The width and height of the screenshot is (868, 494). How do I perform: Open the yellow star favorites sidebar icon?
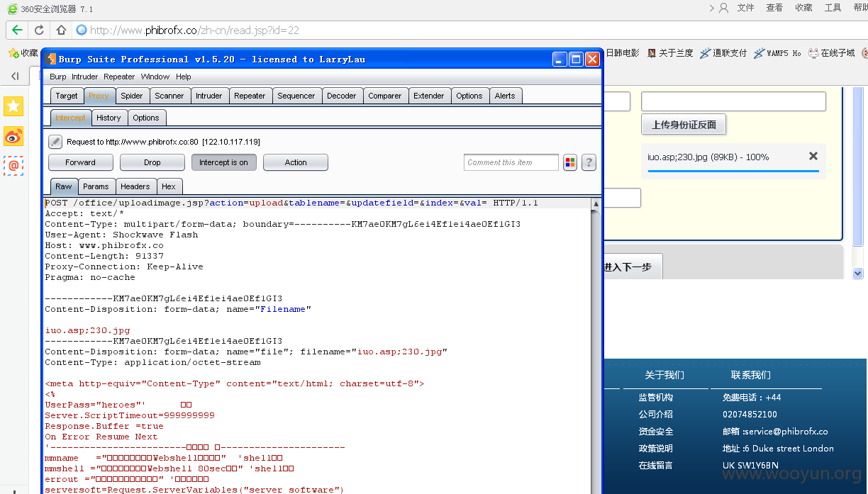(x=13, y=106)
